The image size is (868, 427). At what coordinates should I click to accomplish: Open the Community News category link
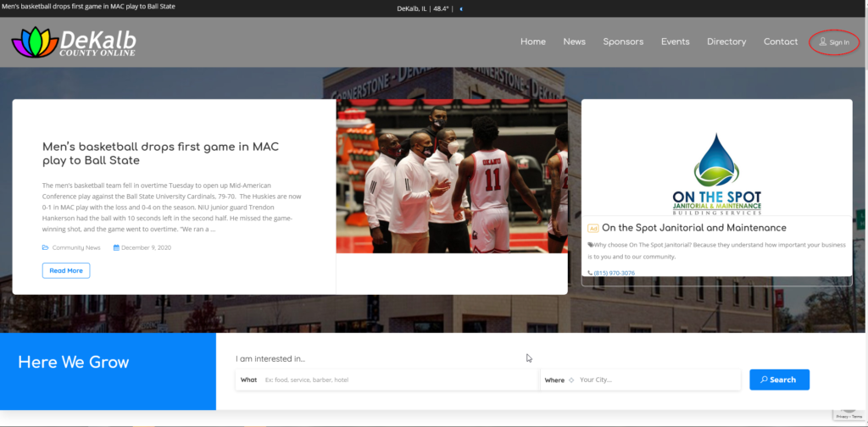76,247
